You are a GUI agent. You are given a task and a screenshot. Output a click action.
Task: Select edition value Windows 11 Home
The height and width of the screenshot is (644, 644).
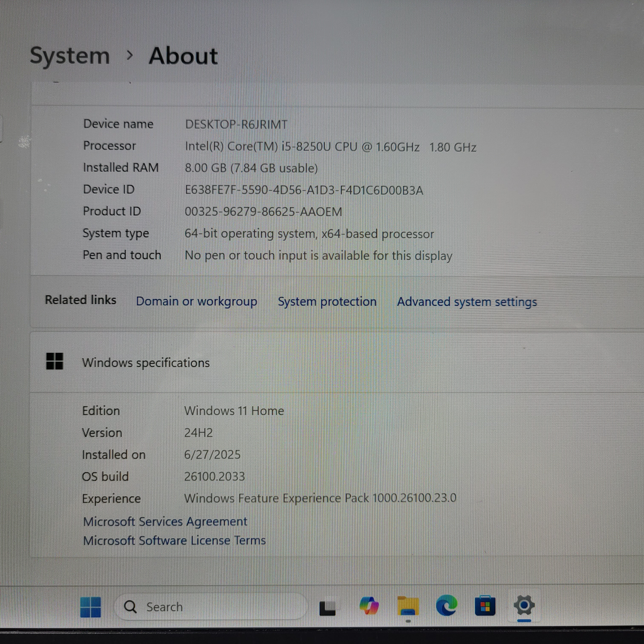click(234, 411)
